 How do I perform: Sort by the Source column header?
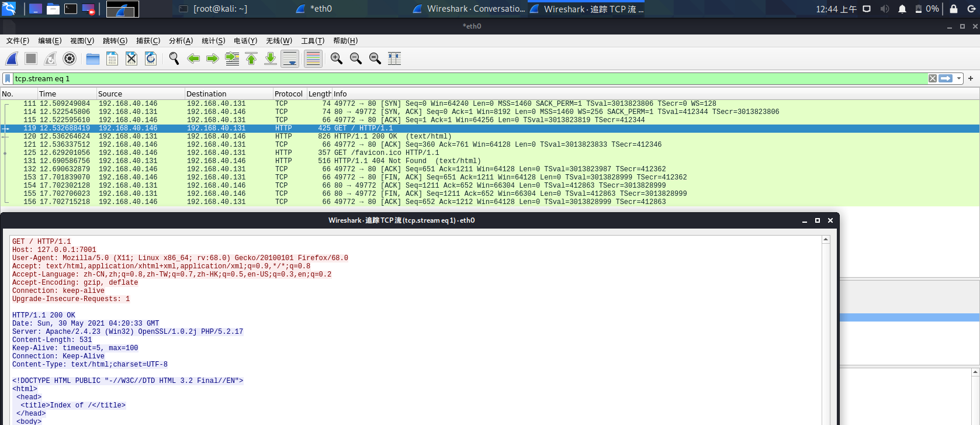point(140,94)
